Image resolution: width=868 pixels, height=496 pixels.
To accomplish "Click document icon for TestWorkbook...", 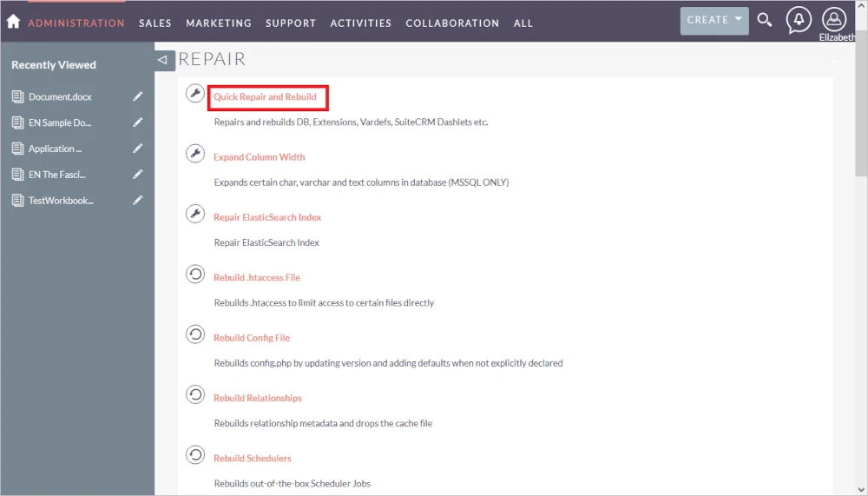I will click(x=17, y=201).
